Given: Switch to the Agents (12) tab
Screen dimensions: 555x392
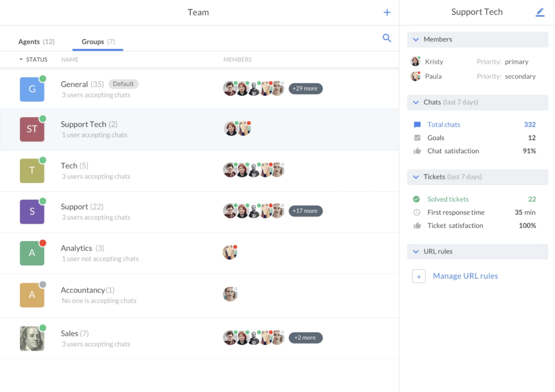Looking at the screenshot, I should 36,42.
